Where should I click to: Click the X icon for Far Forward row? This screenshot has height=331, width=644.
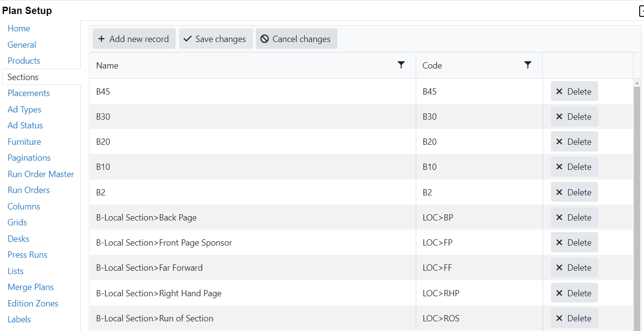[559, 268]
